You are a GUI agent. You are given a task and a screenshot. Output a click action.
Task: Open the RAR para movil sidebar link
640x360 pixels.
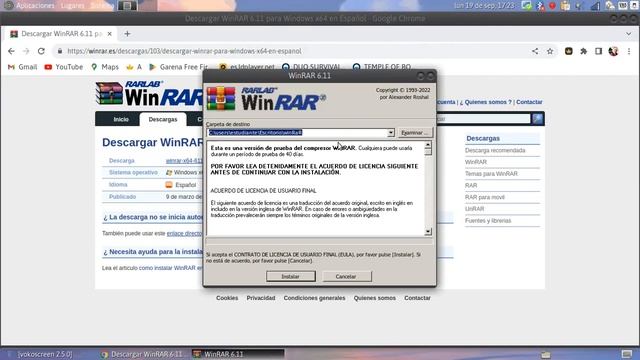(485, 197)
